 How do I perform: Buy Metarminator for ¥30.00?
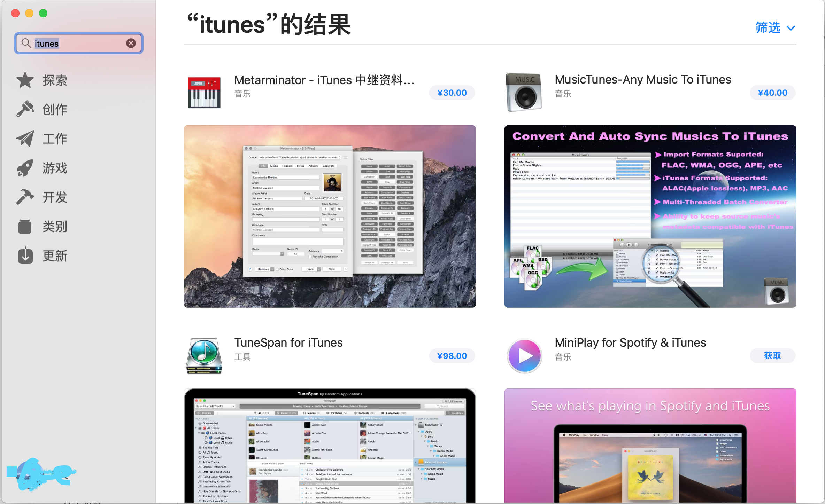(x=452, y=93)
